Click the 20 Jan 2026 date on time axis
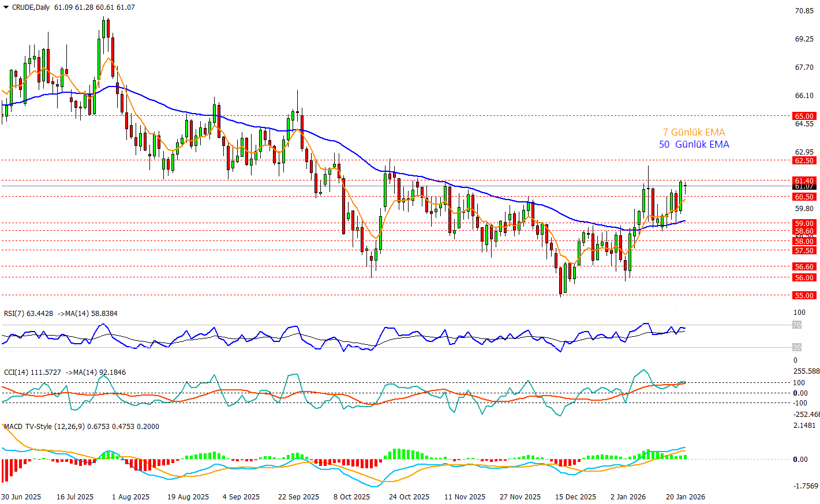Viewport: 820px width, 504px height. 685,497
